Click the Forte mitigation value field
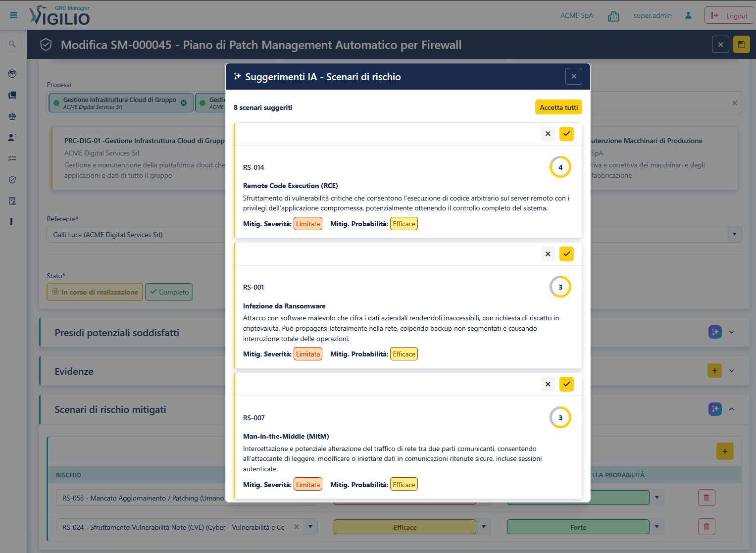Viewport: 756px width, 553px height. tap(578, 527)
